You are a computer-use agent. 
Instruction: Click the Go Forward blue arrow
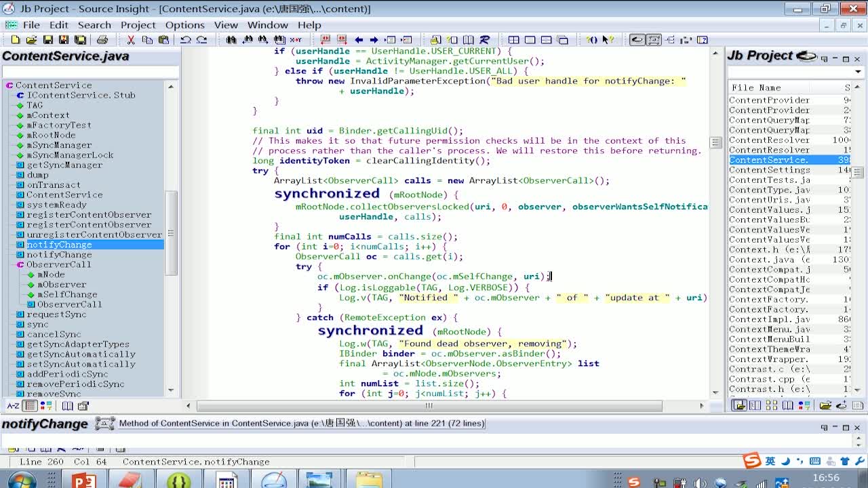point(374,40)
